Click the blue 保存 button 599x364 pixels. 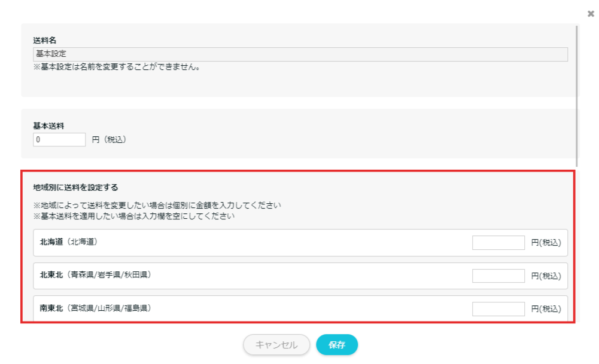tap(336, 345)
